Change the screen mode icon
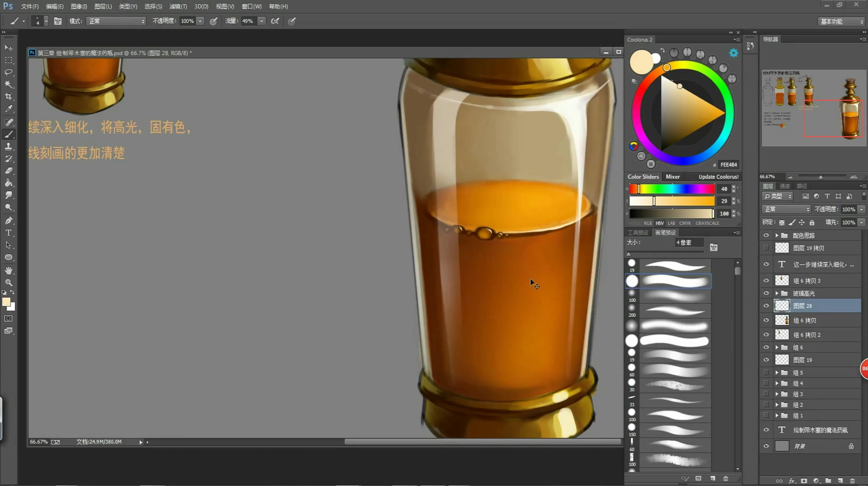This screenshot has height=486, width=868. tap(8, 331)
